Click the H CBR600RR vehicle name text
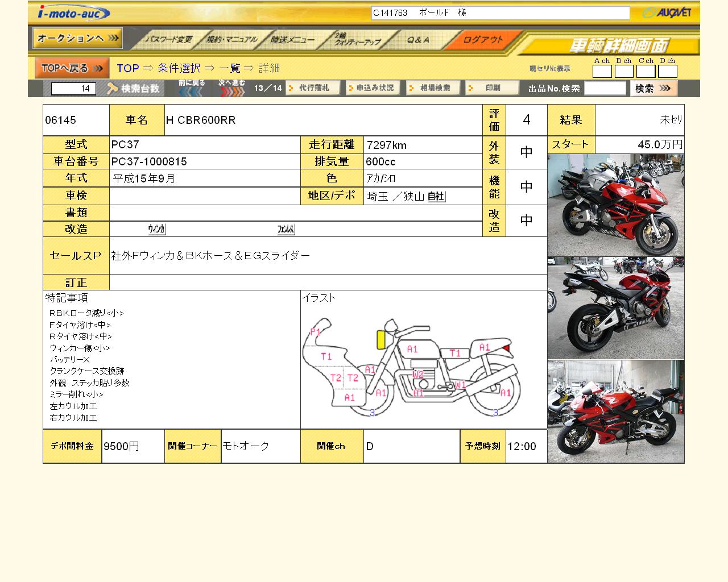 click(x=201, y=120)
